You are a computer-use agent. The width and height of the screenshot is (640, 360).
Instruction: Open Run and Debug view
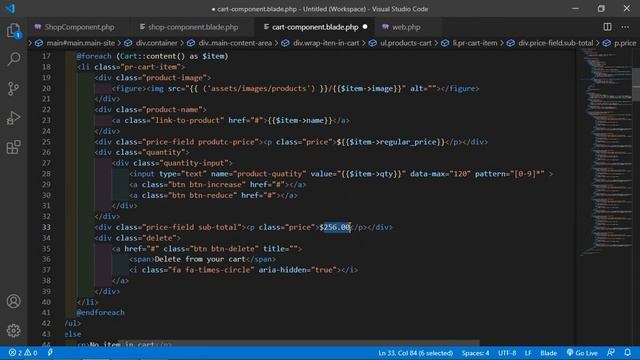tap(13, 118)
